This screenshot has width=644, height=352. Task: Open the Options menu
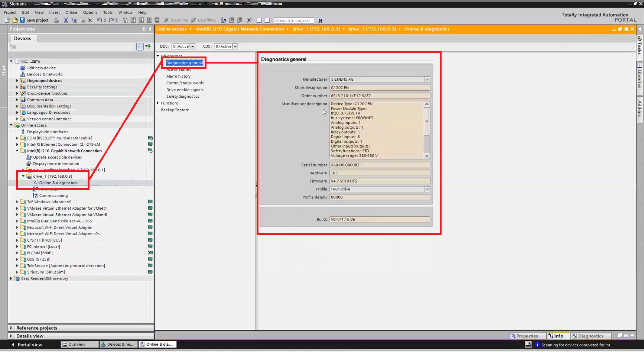coord(90,12)
